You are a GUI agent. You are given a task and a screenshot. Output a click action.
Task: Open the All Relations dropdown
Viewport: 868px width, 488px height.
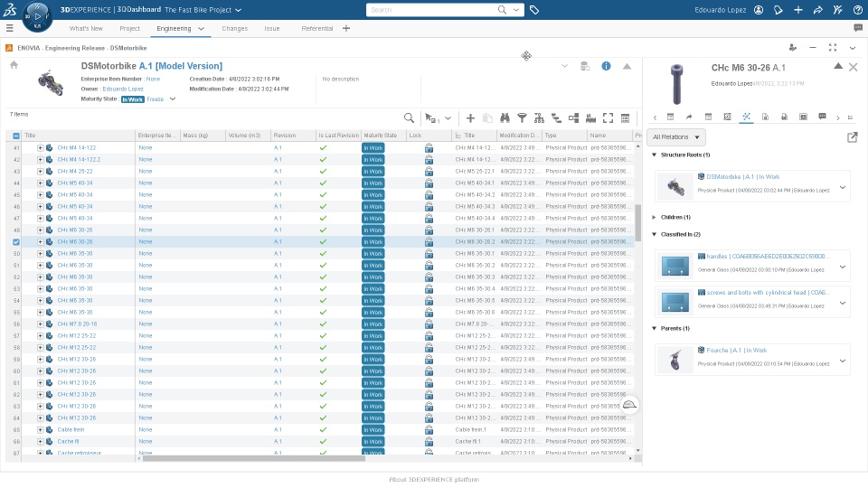pos(676,137)
